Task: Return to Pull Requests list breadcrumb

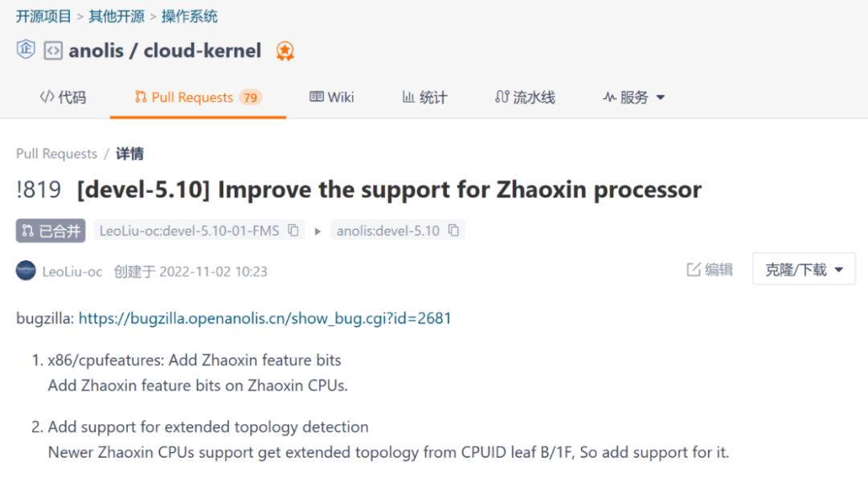Action: (x=56, y=153)
